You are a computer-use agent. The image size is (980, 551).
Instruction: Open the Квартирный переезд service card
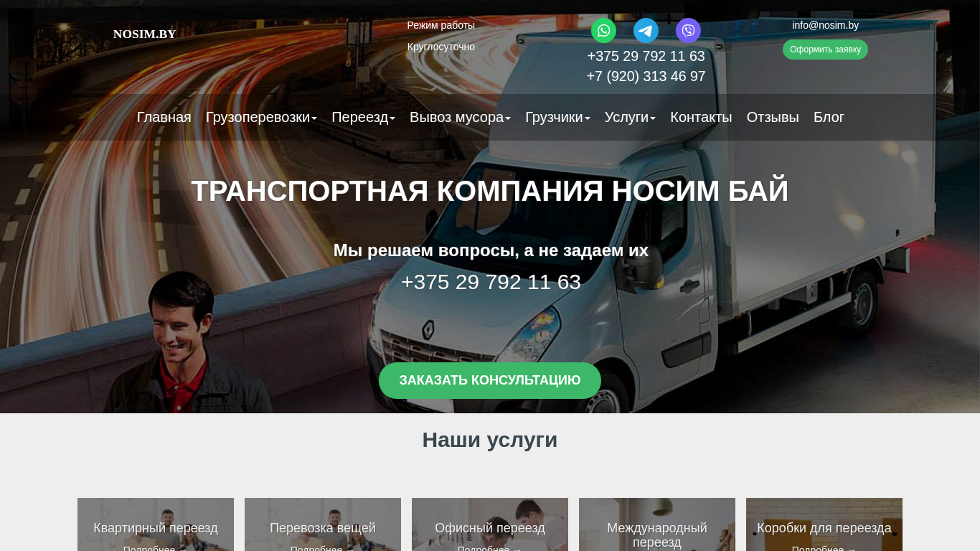pyautogui.click(x=156, y=524)
